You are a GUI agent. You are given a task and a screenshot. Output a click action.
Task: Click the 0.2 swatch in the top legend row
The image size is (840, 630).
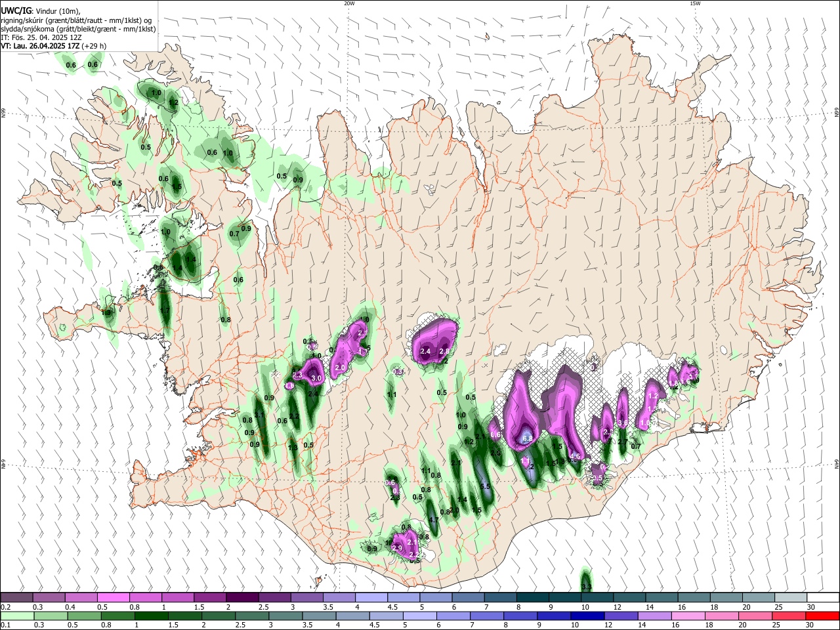(x=16, y=597)
